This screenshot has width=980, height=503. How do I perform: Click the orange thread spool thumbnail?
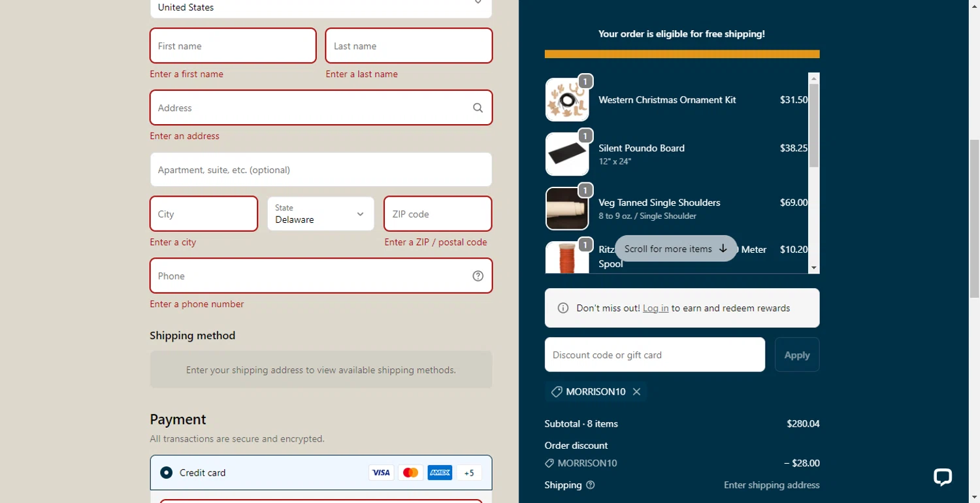click(x=567, y=257)
